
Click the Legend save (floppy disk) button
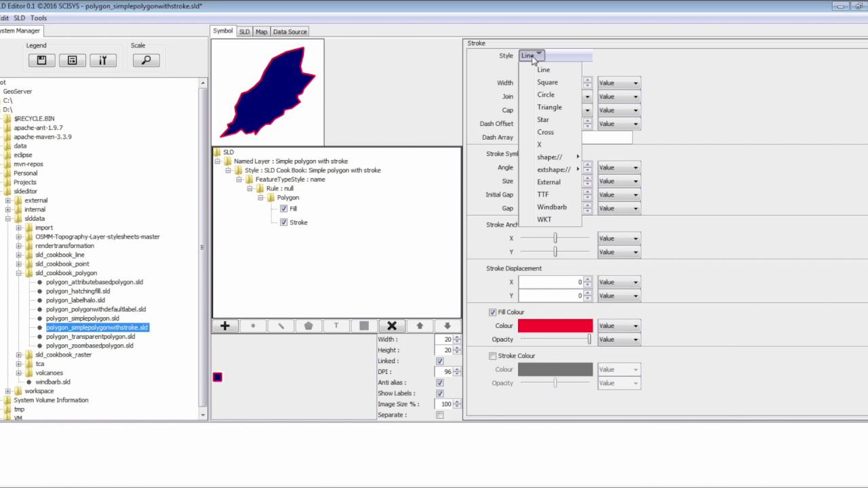point(41,60)
